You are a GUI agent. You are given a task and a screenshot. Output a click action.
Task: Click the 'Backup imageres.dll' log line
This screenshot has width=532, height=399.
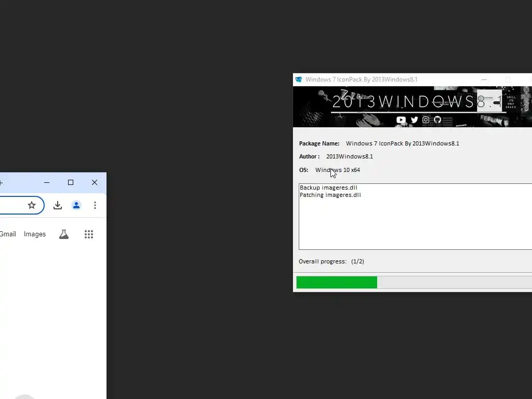coord(328,188)
